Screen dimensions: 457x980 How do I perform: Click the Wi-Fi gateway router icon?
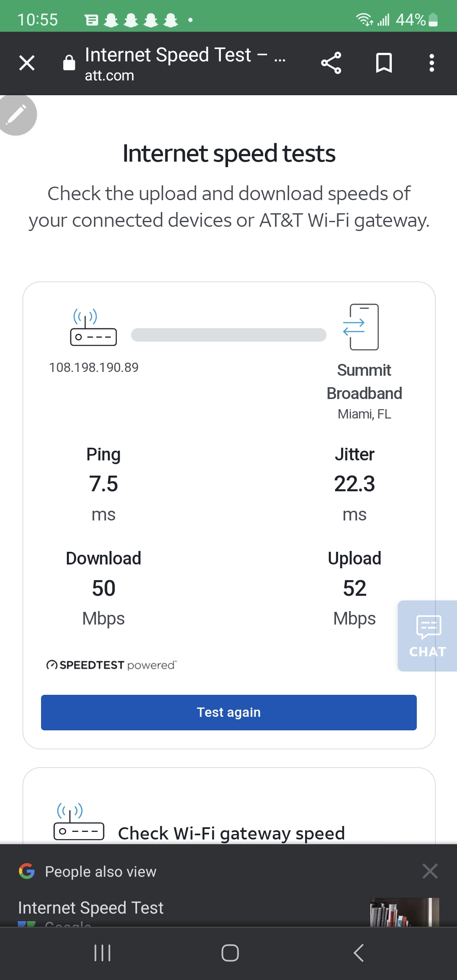coord(93,328)
